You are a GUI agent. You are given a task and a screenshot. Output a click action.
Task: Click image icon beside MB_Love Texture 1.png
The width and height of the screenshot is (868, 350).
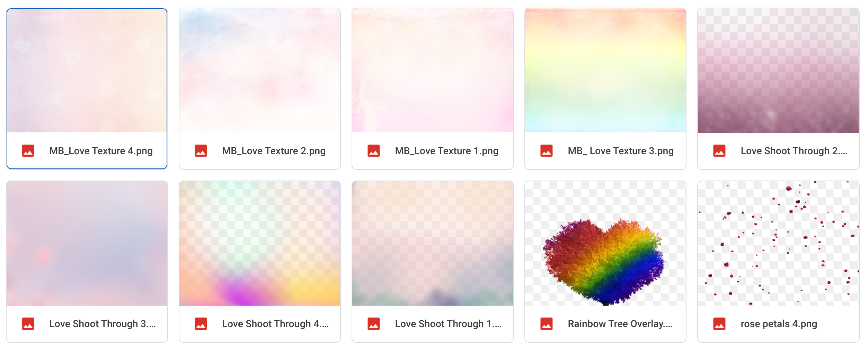(374, 151)
